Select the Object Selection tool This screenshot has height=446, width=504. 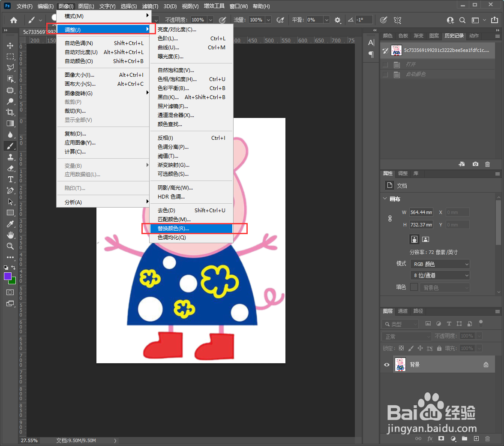click(x=10, y=79)
